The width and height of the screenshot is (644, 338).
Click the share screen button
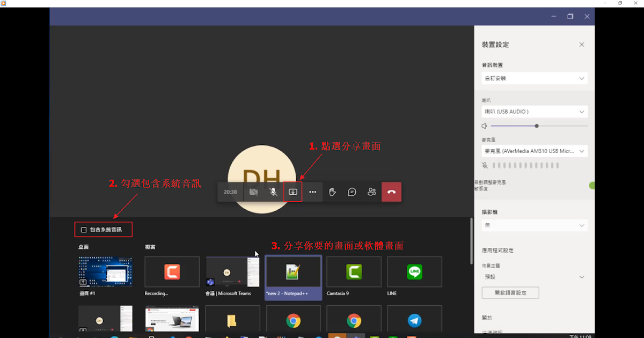pyautogui.click(x=293, y=192)
